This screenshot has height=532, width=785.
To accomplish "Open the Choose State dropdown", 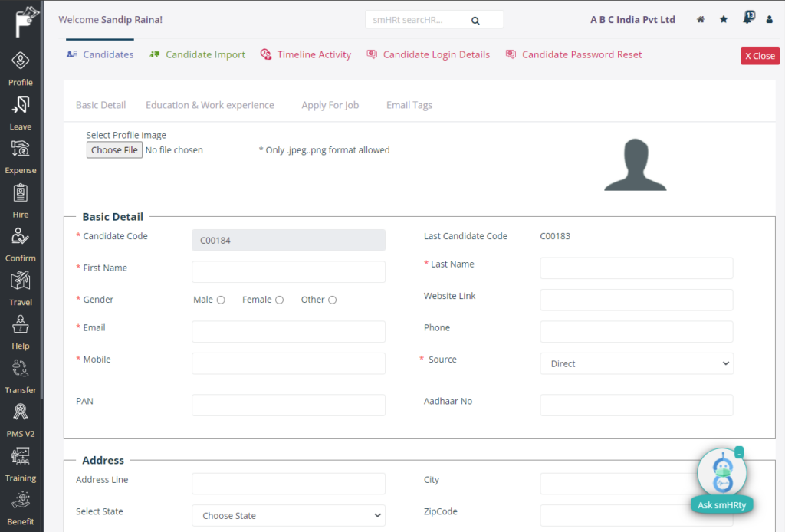I will coord(288,516).
